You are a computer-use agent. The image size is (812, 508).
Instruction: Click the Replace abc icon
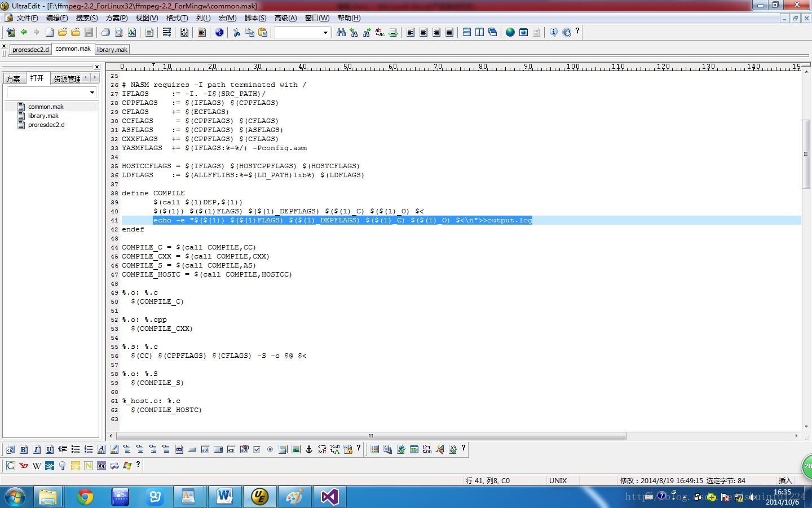[x=380, y=32]
